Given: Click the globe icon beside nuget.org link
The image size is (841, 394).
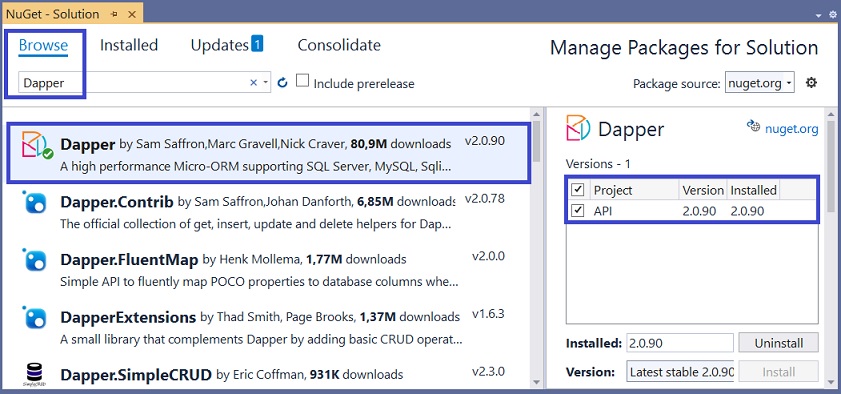Looking at the screenshot, I should click(754, 127).
